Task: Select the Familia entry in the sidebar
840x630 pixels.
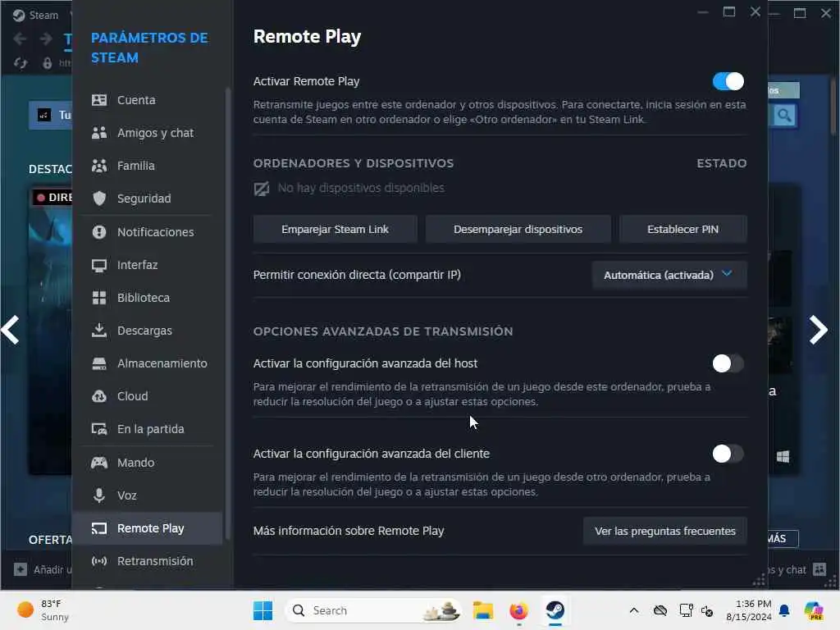Action: click(148, 166)
